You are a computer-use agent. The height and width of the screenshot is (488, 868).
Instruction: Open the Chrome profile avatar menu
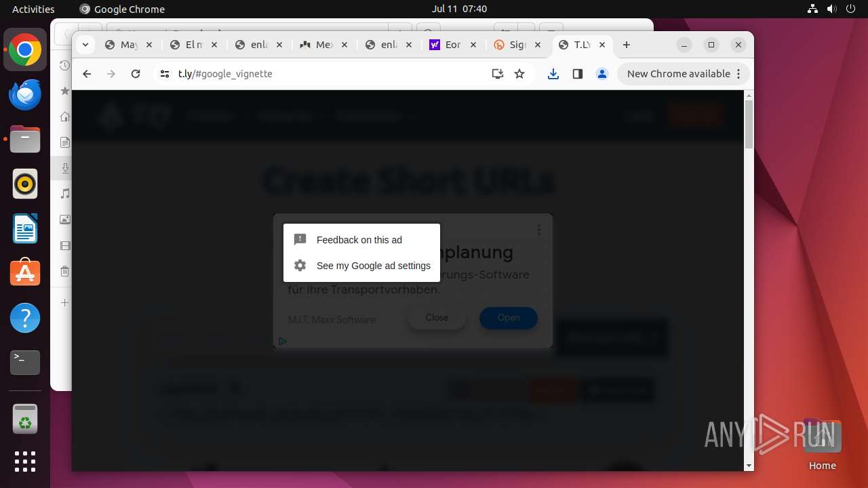coord(602,74)
